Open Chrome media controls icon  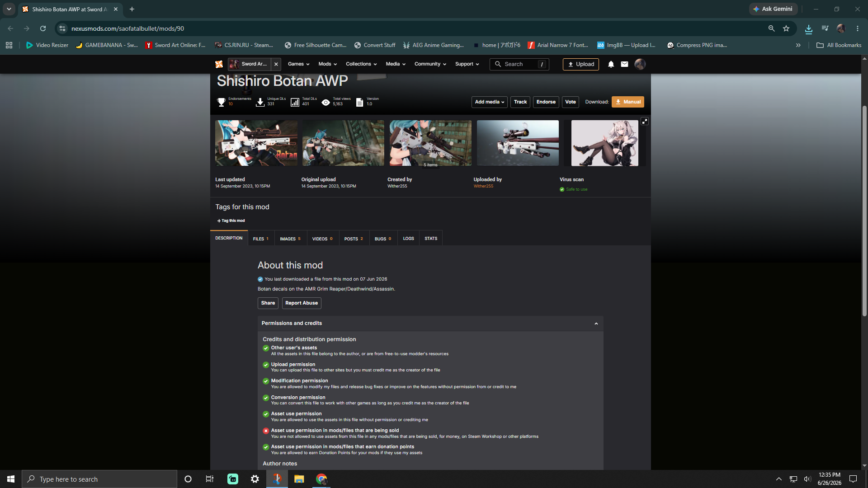coord(825,28)
